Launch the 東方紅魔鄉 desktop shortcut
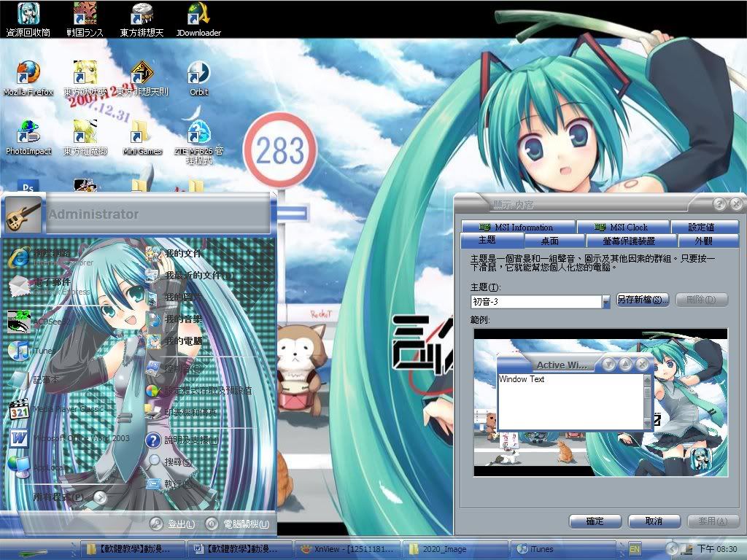The width and height of the screenshot is (747, 560). pos(85,138)
